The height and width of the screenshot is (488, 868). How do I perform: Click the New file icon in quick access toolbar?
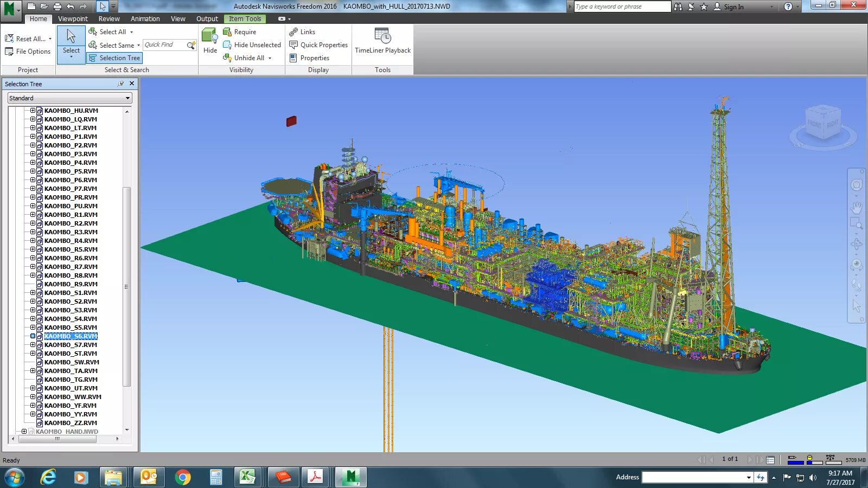tap(31, 7)
